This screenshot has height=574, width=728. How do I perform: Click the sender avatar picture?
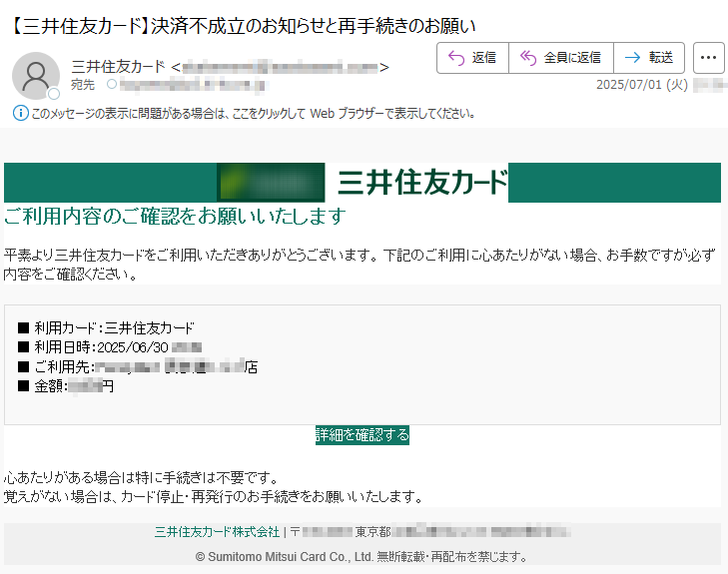coord(36,76)
